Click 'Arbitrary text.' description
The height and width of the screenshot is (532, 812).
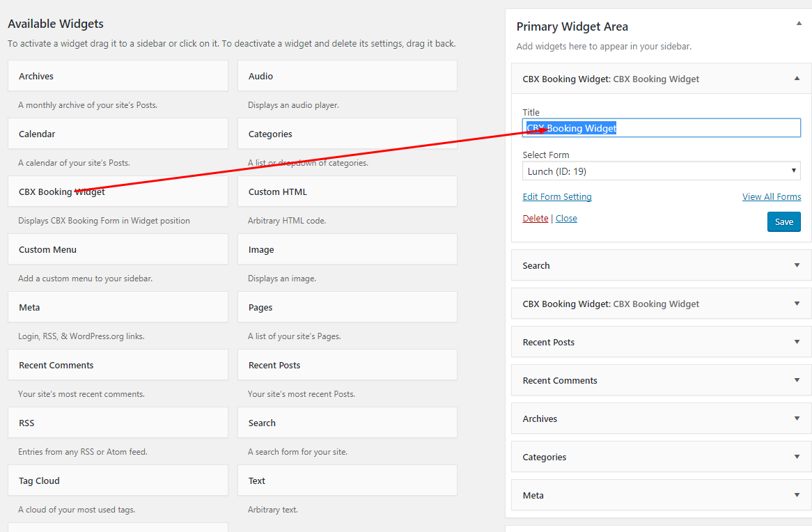pos(273,510)
